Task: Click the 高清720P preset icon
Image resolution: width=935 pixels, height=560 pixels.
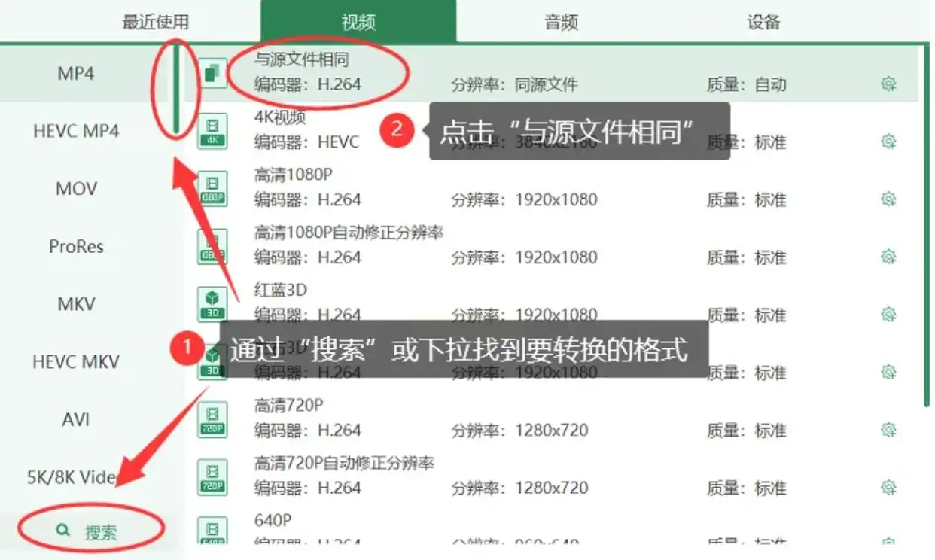Action: pos(212,419)
